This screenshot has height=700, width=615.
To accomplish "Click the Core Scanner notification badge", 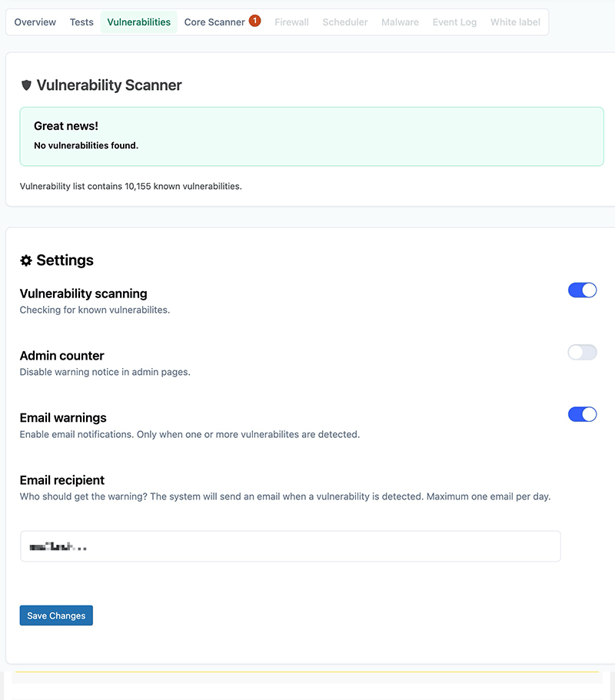I will click(254, 21).
